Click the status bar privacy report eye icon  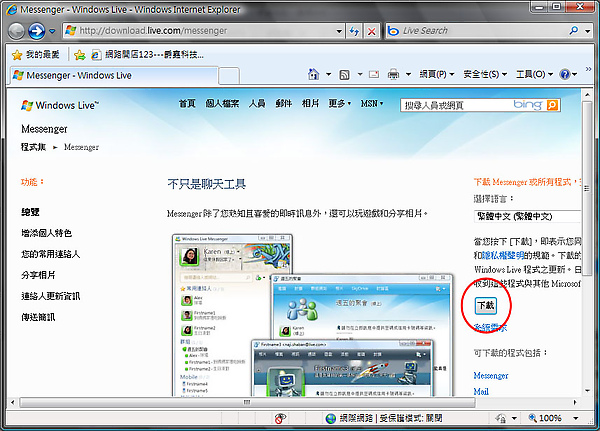tap(280, 418)
